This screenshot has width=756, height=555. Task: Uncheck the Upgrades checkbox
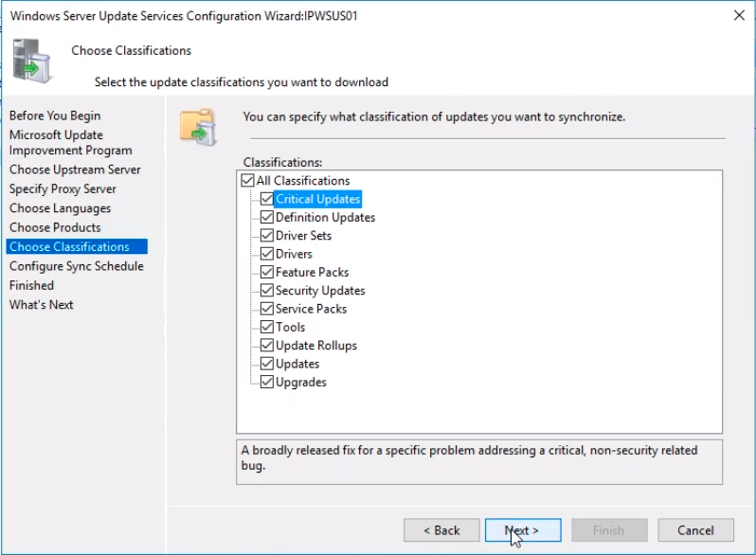tap(266, 382)
